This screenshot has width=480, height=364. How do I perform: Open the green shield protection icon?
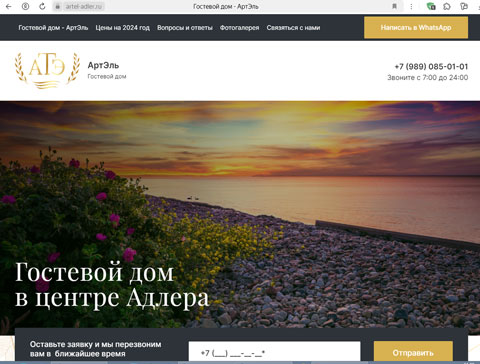pyautogui.click(x=431, y=6)
